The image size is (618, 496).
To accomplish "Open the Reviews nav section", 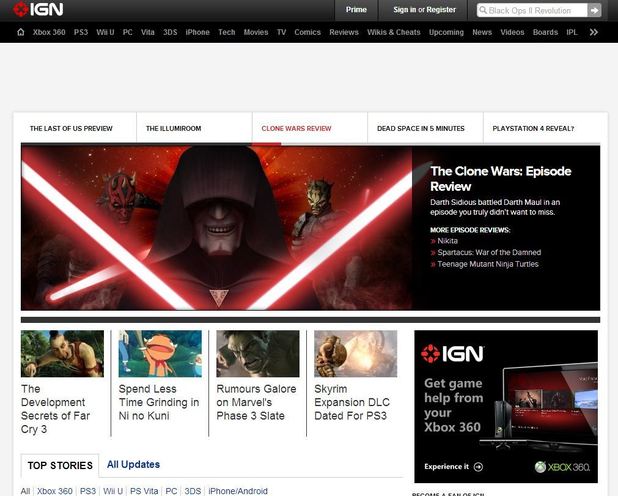I will [344, 32].
